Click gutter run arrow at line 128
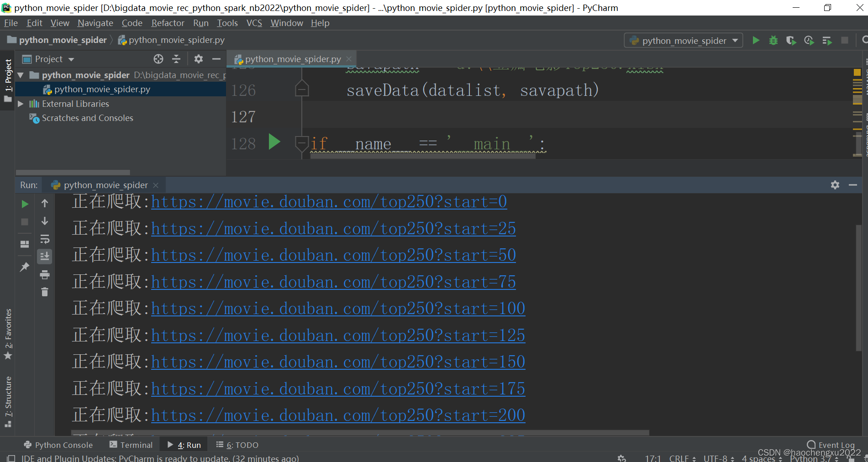868x462 pixels. tap(274, 142)
